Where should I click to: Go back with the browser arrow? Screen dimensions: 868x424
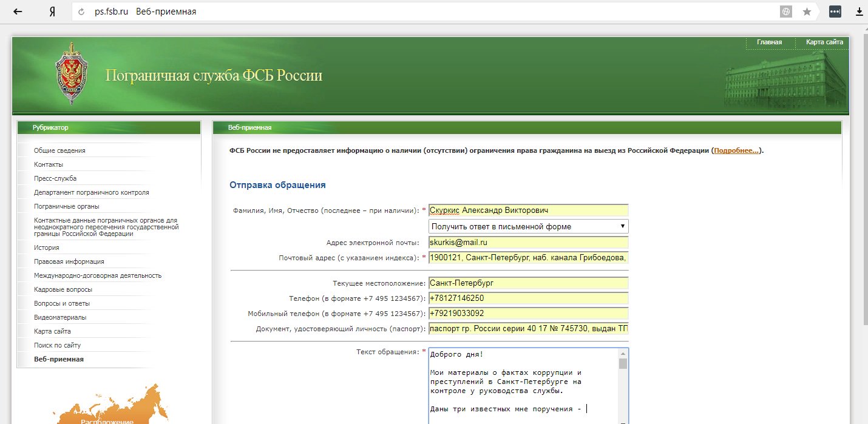click(x=18, y=12)
